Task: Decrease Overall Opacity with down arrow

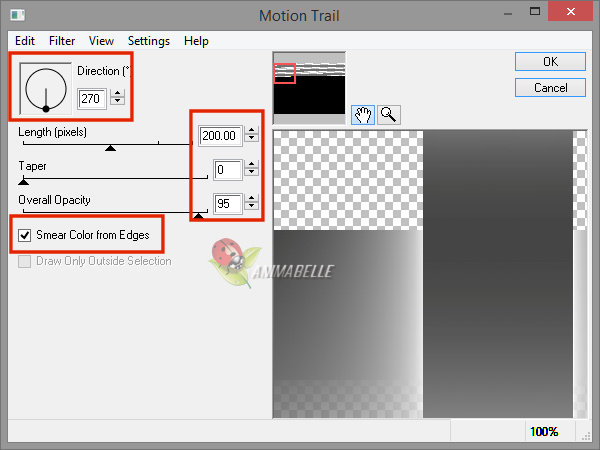Action: point(251,206)
